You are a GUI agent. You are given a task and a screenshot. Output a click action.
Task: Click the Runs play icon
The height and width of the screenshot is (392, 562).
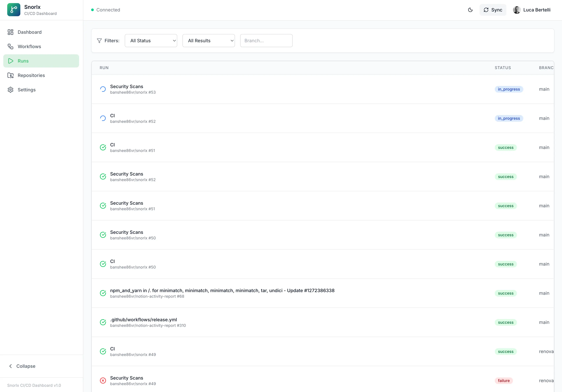10,61
